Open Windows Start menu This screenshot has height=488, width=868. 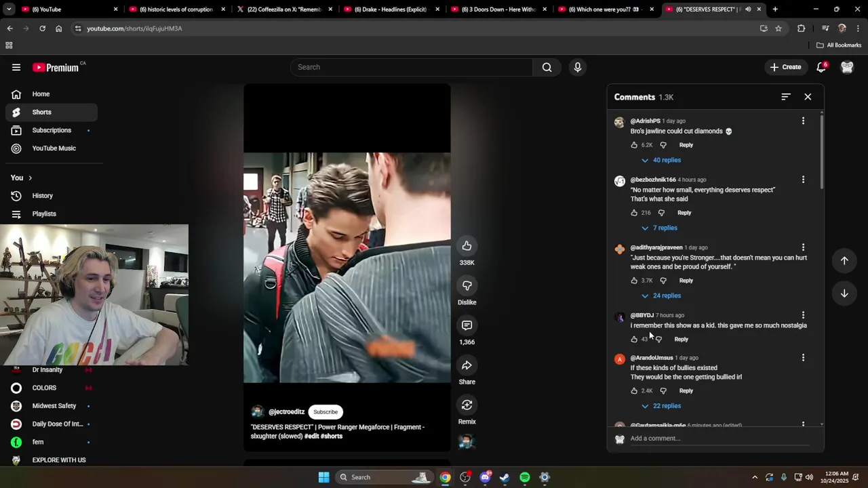tap(323, 477)
